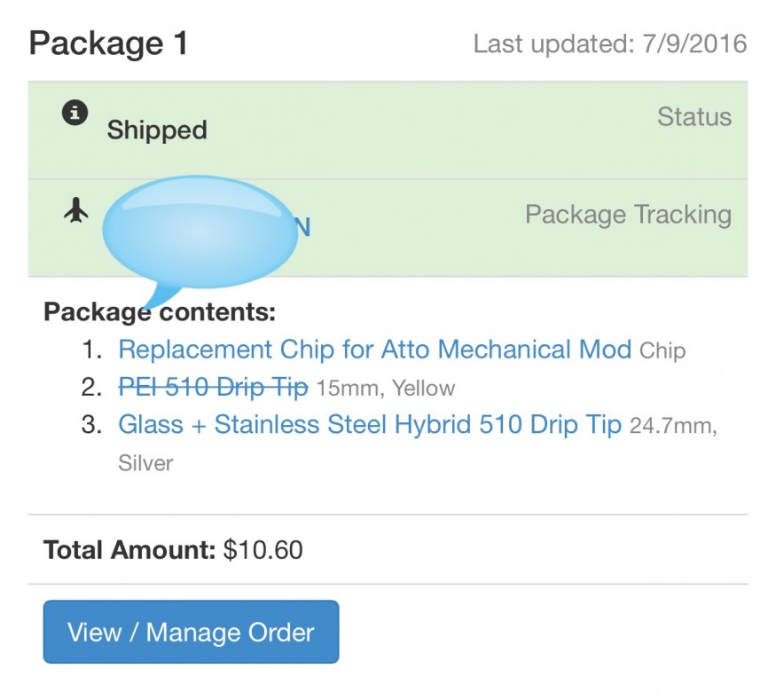776x700 pixels.
Task: Click the airplane icon in tracking row
Action: click(76, 210)
